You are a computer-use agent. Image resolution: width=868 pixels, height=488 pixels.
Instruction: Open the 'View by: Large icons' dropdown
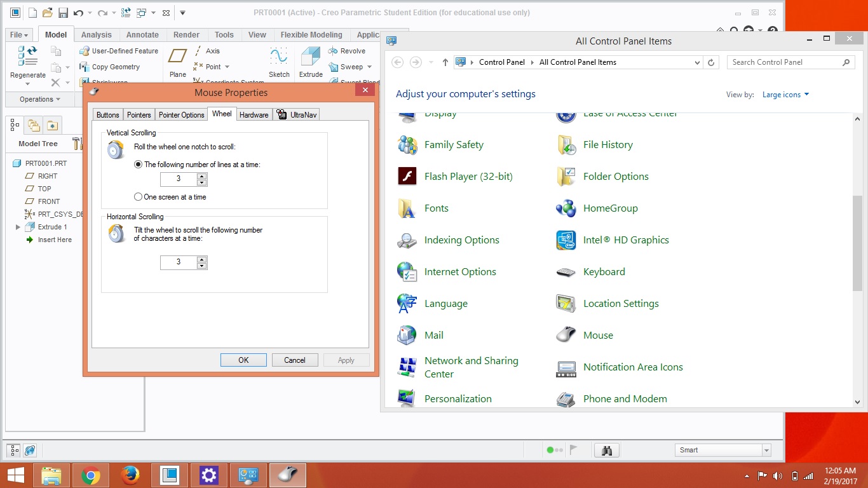coord(785,95)
